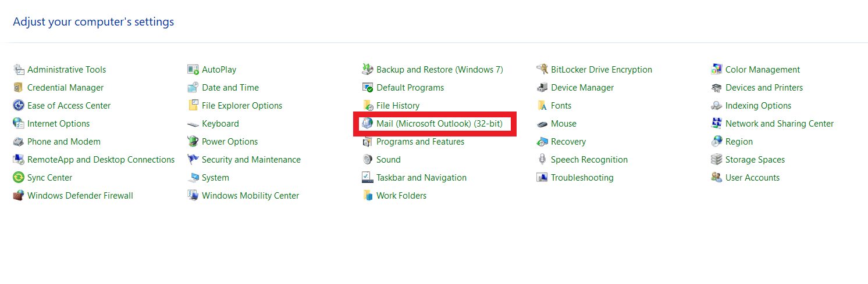Click the Color Management icon
This screenshot has width=868, height=284.
coord(717,70)
